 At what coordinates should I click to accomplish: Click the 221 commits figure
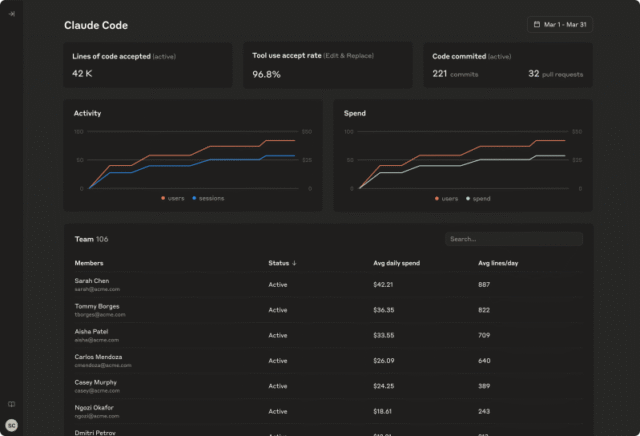point(455,74)
